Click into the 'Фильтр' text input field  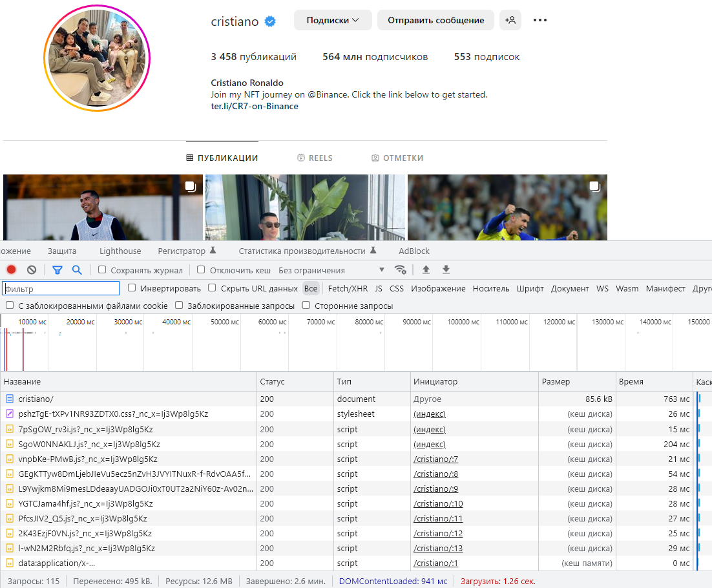(x=61, y=289)
